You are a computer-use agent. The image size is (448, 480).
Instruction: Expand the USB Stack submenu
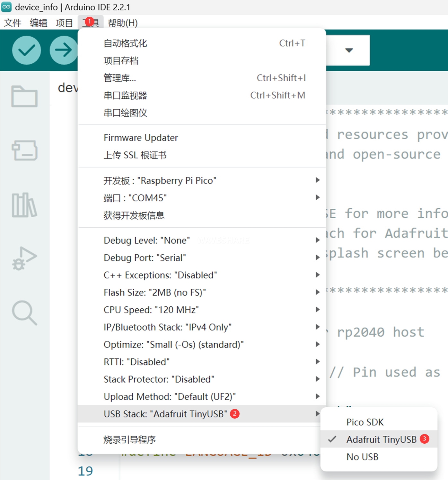(x=202, y=414)
